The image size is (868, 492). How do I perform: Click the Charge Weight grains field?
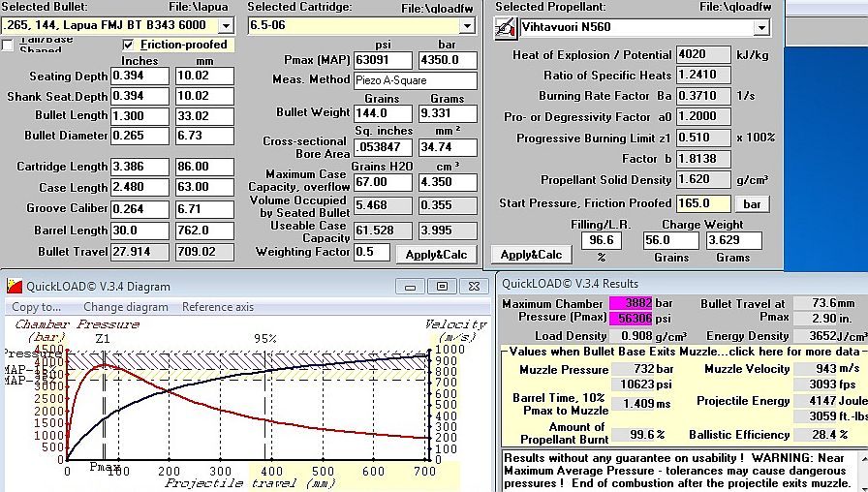(670, 240)
